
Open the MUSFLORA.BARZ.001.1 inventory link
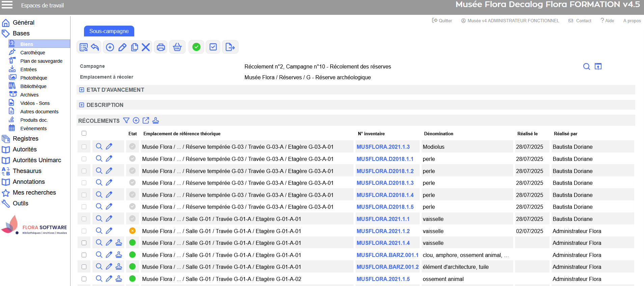[387, 255]
